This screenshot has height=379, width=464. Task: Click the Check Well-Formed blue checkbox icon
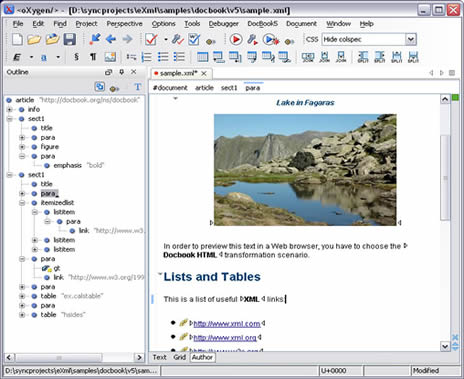(x=194, y=39)
